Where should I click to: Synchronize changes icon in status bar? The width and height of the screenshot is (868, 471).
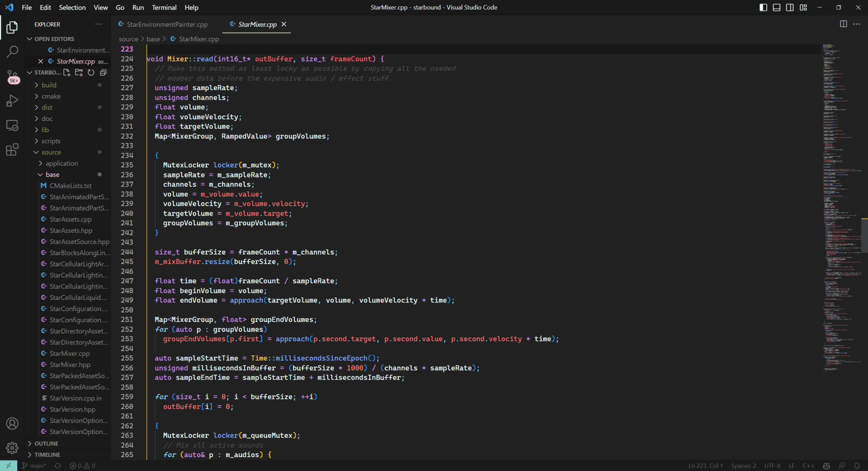pyautogui.click(x=58, y=465)
